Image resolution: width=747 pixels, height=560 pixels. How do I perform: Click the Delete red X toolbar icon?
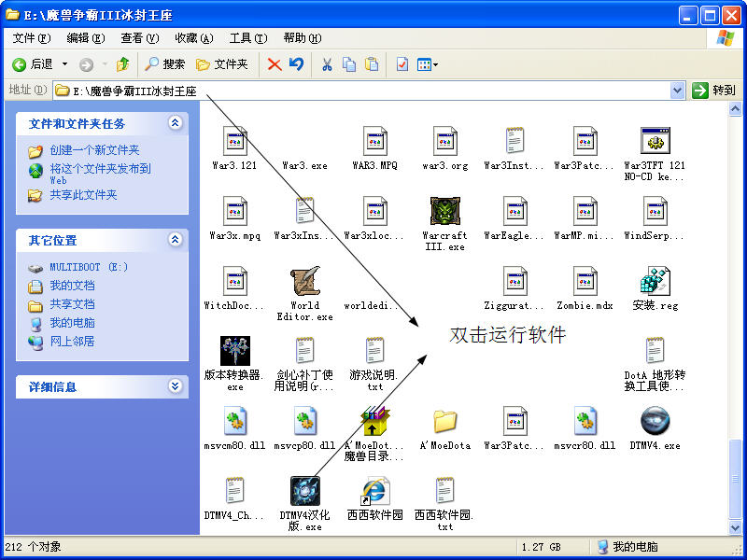click(275, 64)
